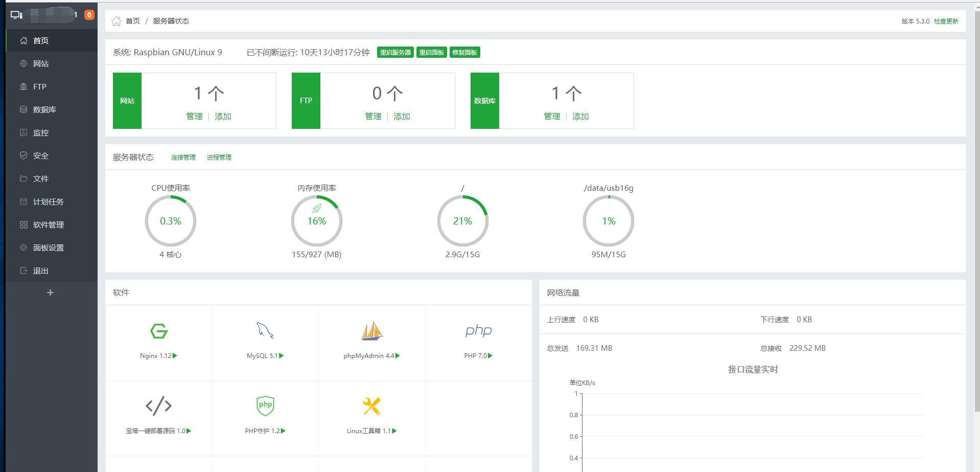
Task: Click the 重启服务器 button
Action: point(395,52)
